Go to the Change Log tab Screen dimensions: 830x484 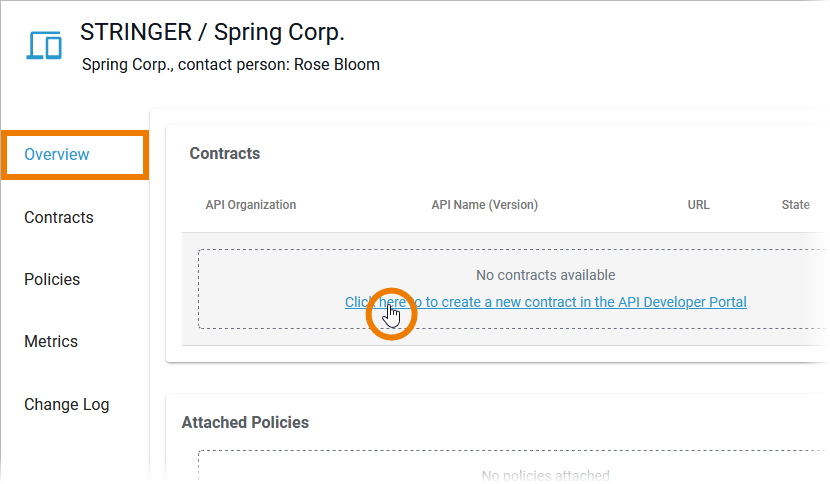[67, 404]
